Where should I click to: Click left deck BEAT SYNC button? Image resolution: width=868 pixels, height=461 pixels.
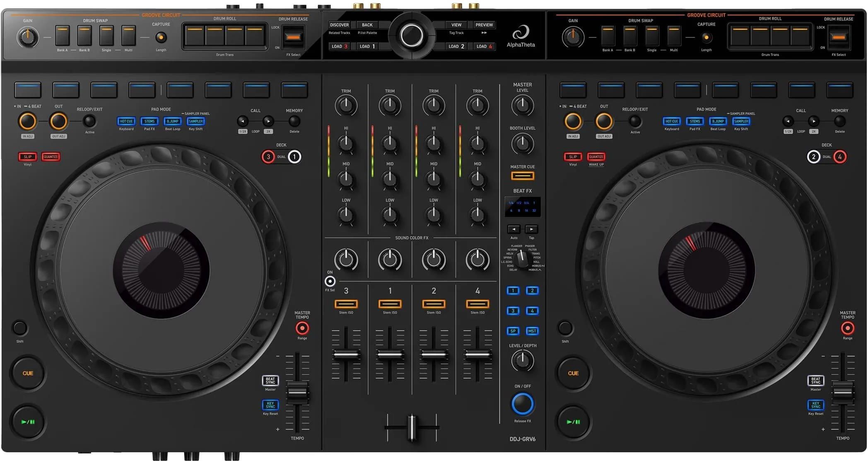point(270,380)
